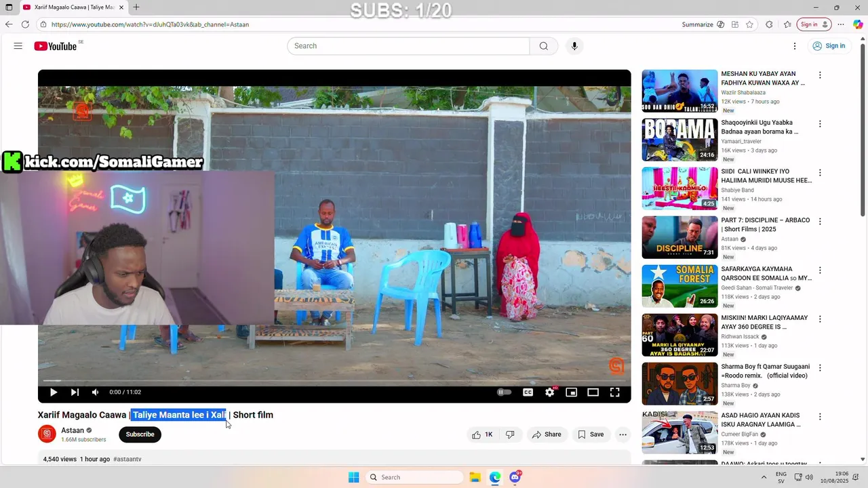Switch to miniplayer mode
Screen dimensions: 868x488
(572, 392)
